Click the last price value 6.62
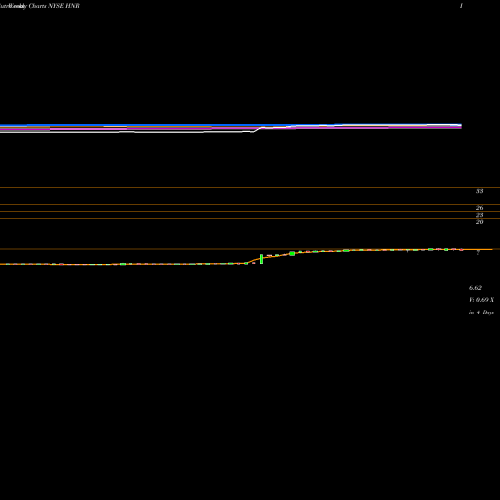The image size is (500, 500). [475, 288]
